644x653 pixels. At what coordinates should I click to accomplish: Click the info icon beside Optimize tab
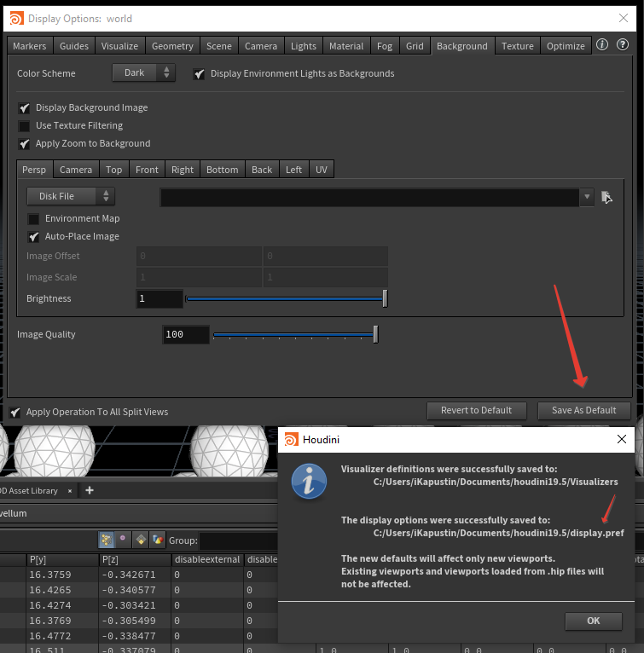point(601,45)
